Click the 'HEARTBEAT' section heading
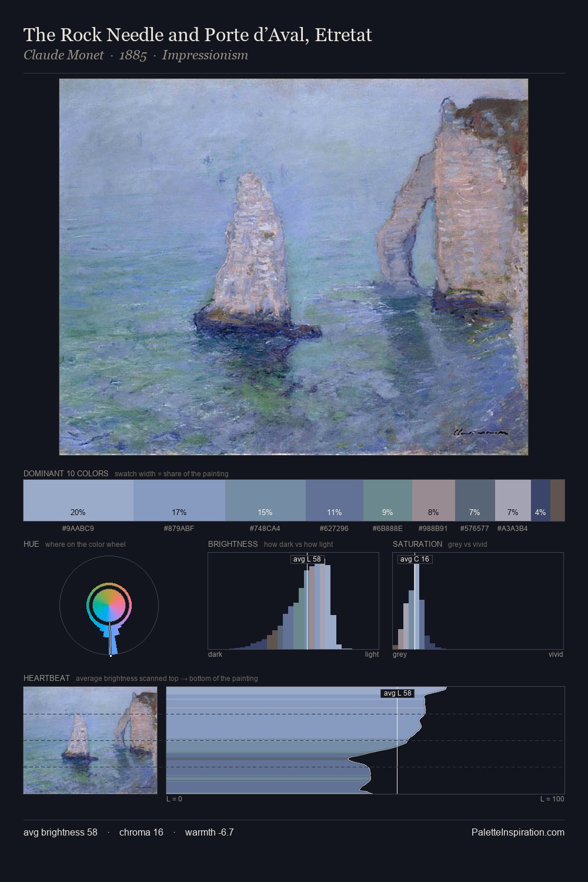588x882 pixels. click(46, 678)
